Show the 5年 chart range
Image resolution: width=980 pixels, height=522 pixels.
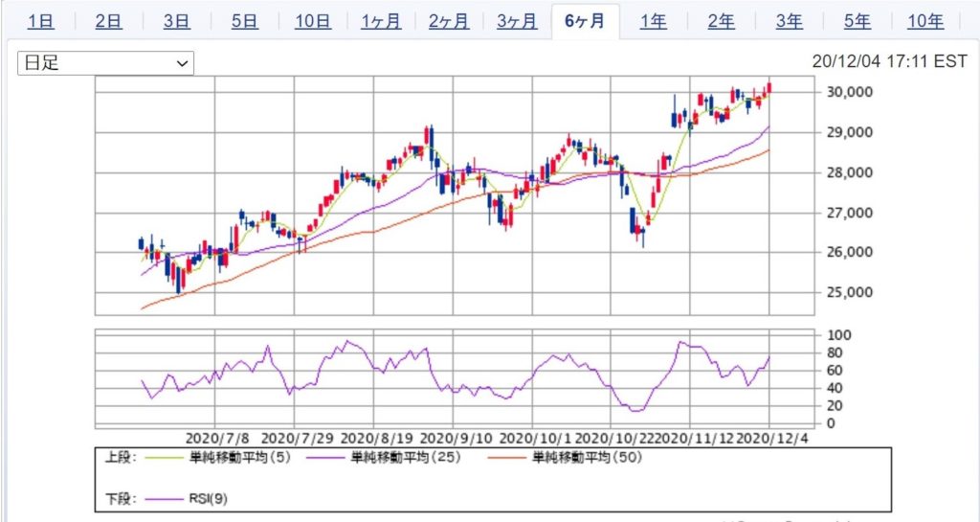coord(857,21)
